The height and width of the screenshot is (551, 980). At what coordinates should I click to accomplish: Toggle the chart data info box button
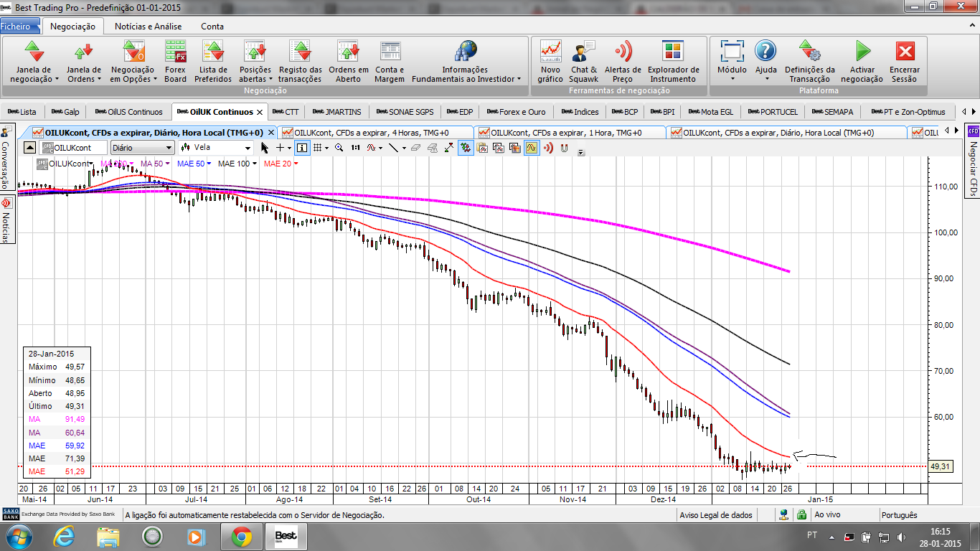tap(301, 148)
